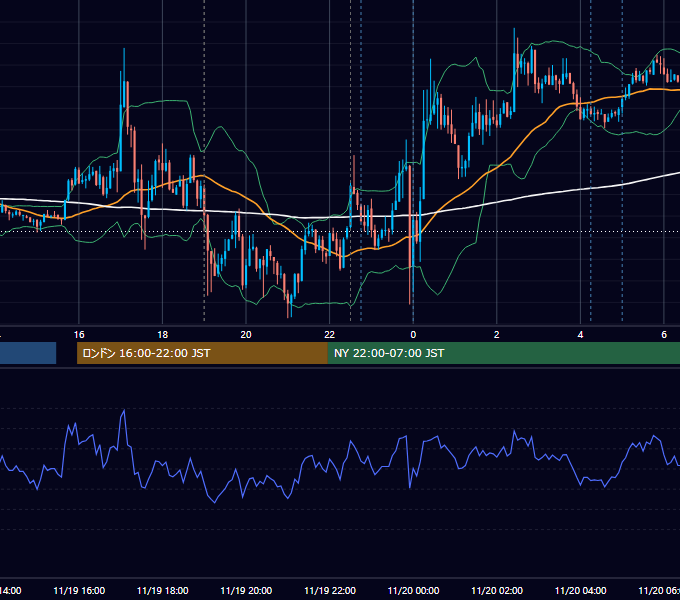Click the London 16:00-22:00 JST session bar
The height and width of the screenshot is (600, 680).
202,353
